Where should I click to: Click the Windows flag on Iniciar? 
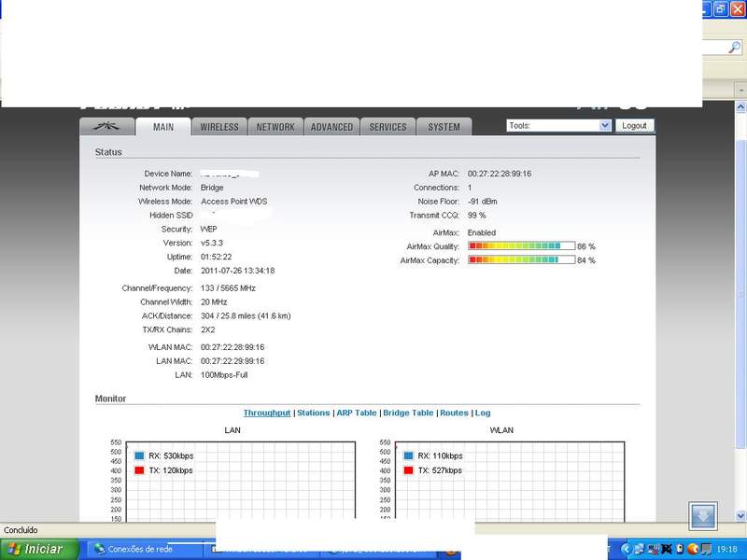(14, 549)
